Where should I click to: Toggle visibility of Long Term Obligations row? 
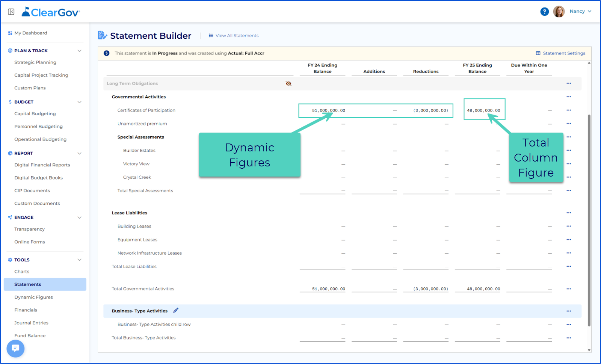[288, 83]
